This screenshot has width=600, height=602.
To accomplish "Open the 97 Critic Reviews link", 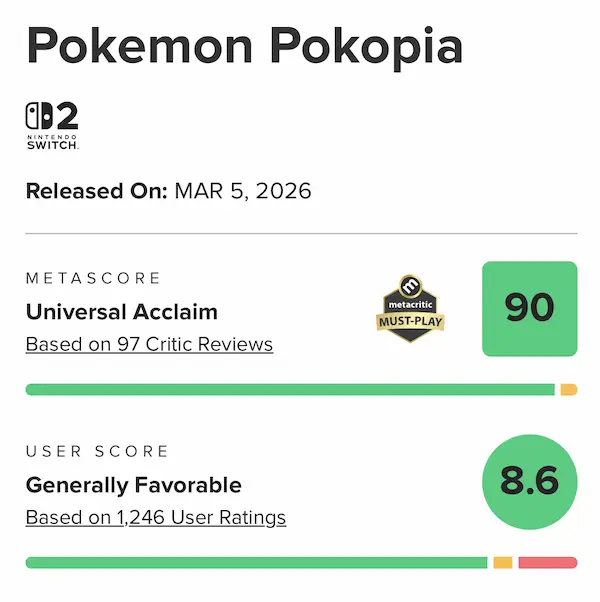I will (149, 345).
